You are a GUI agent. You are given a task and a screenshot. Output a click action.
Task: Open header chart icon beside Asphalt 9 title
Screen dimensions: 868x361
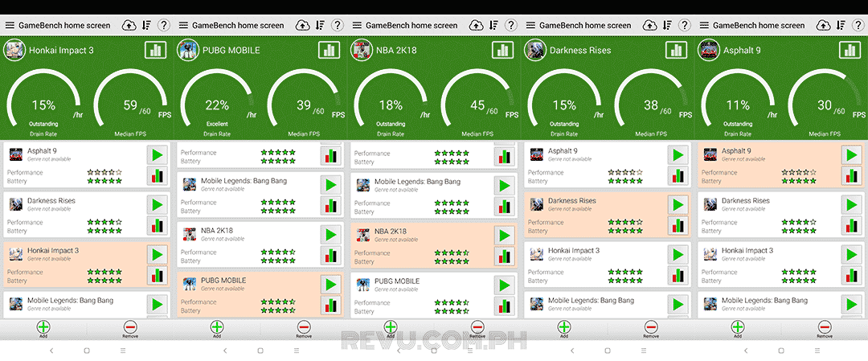pyautogui.click(x=850, y=50)
